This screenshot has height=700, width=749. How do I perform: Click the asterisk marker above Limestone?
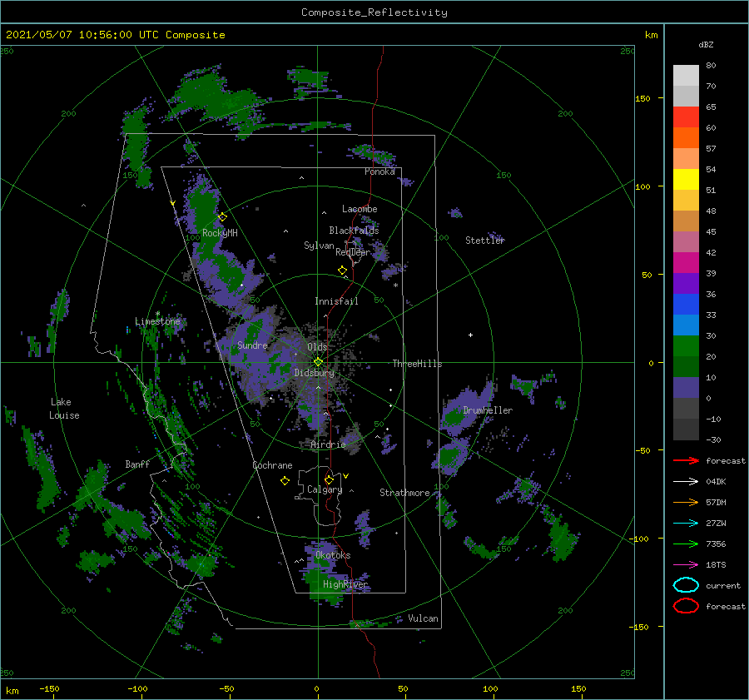tap(157, 314)
